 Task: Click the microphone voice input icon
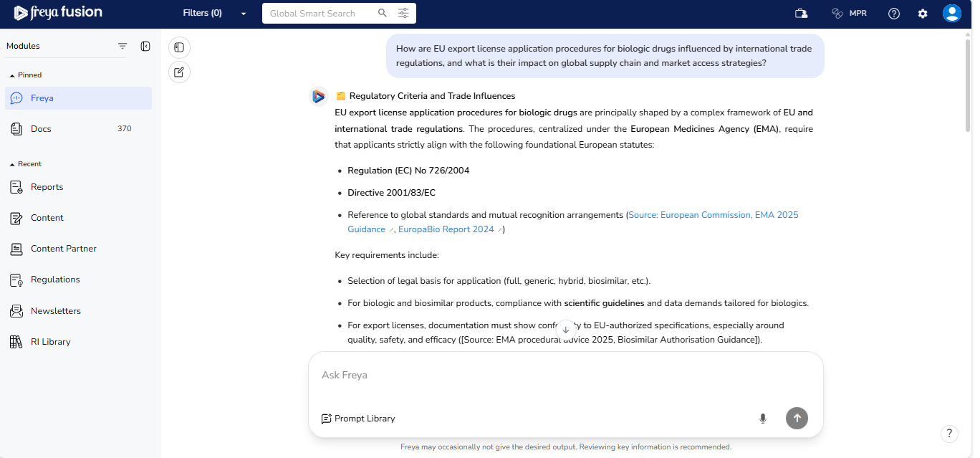click(763, 419)
